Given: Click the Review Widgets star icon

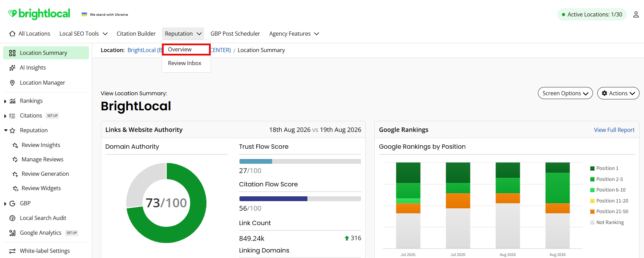Looking at the screenshot, I should pos(15,188).
